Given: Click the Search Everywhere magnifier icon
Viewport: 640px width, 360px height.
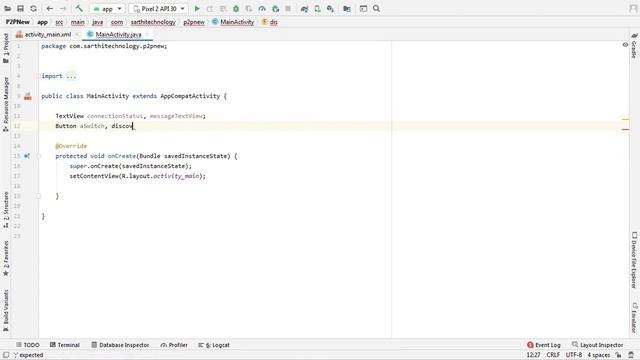Looking at the screenshot, I should [x=376, y=9].
